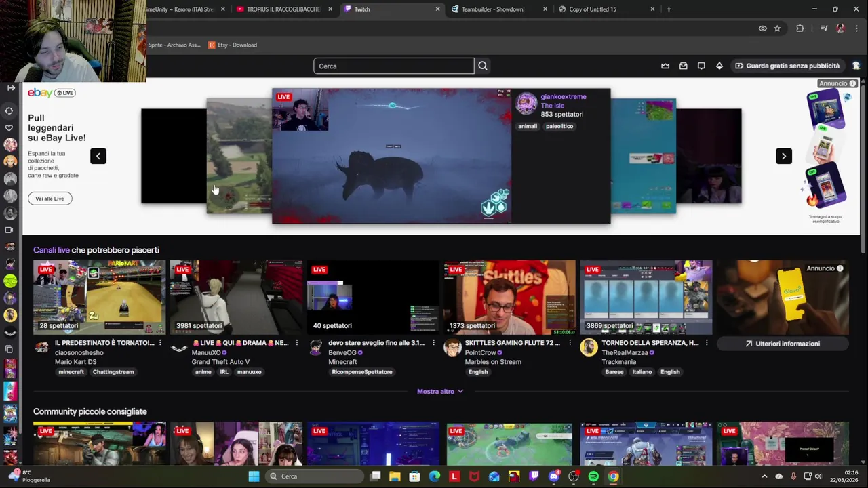
Task: Open a new browser tab
Action: click(x=669, y=9)
